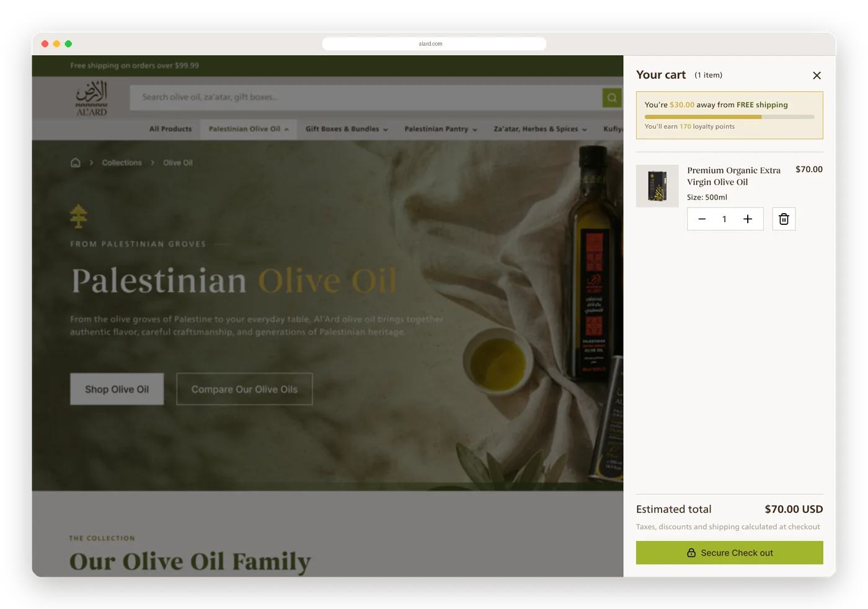Click the 'Size: 500ml' text
The height and width of the screenshot is (609, 868).
coord(707,198)
